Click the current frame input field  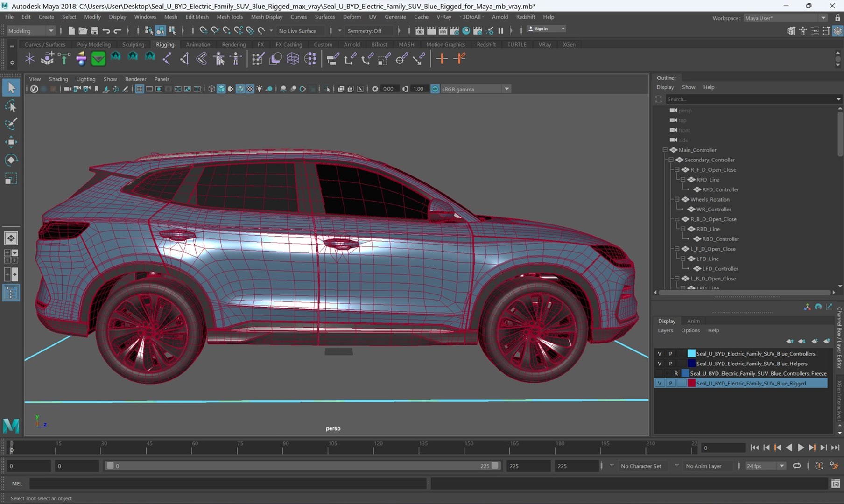723,448
